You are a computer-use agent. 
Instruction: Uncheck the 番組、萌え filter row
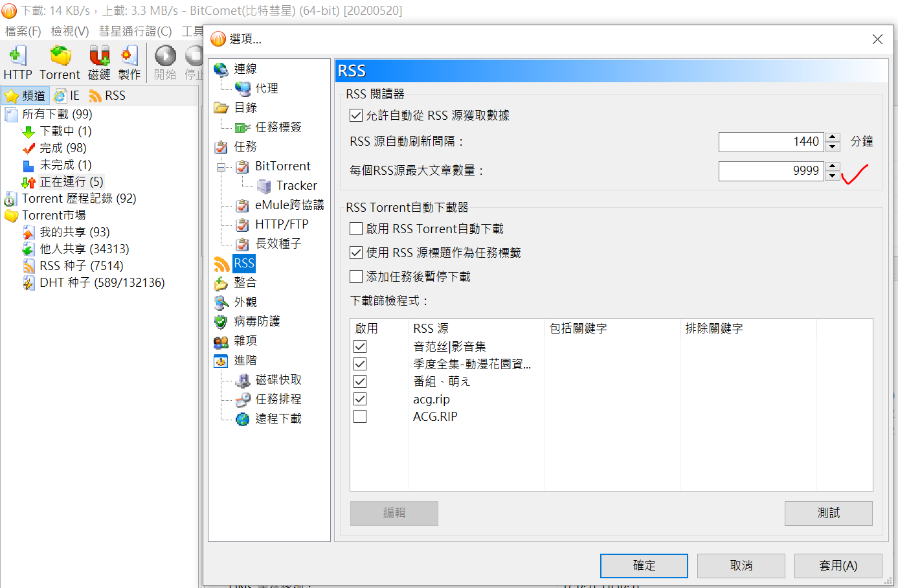(x=360, y=381)
